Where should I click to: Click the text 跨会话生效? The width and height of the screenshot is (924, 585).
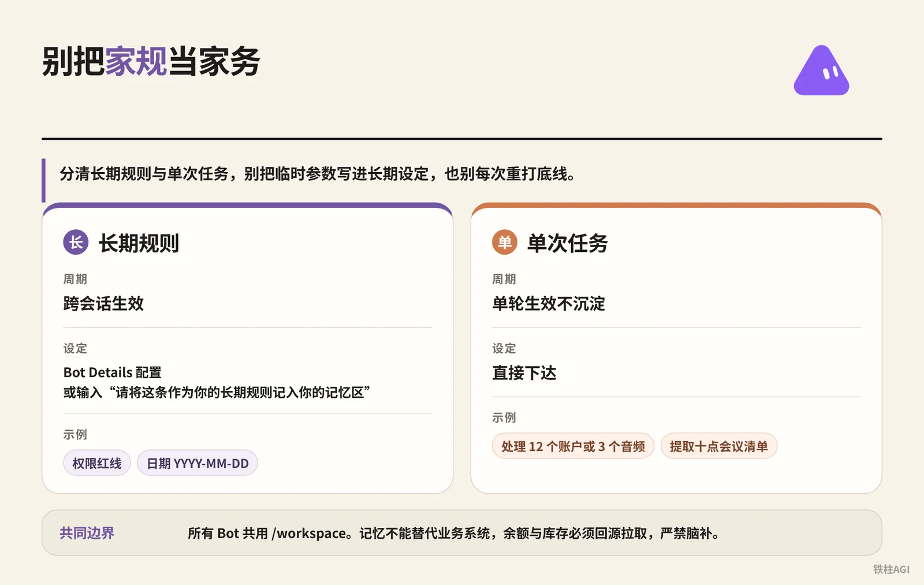[103, 304]
